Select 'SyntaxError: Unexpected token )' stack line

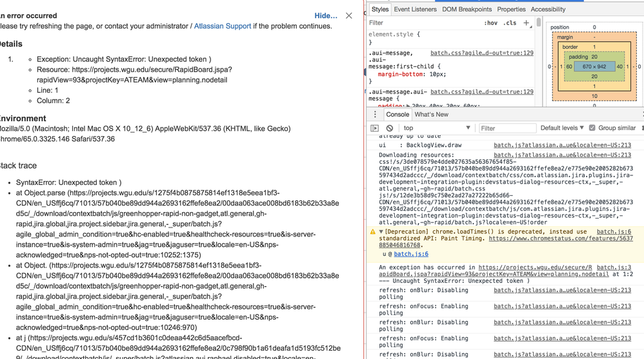pyautogui.click(x=68, y=182)
